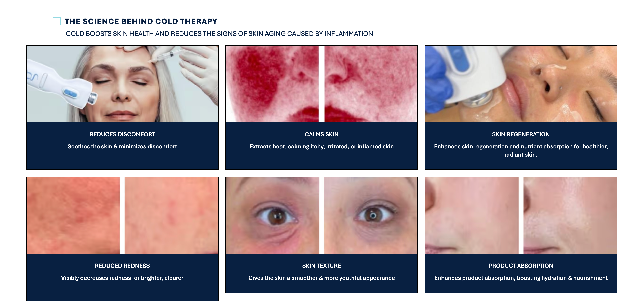The height and width of the screenshot is (307, 644).
Task: Click the REDUCED REDNESS card title
Action: (122, 266)
